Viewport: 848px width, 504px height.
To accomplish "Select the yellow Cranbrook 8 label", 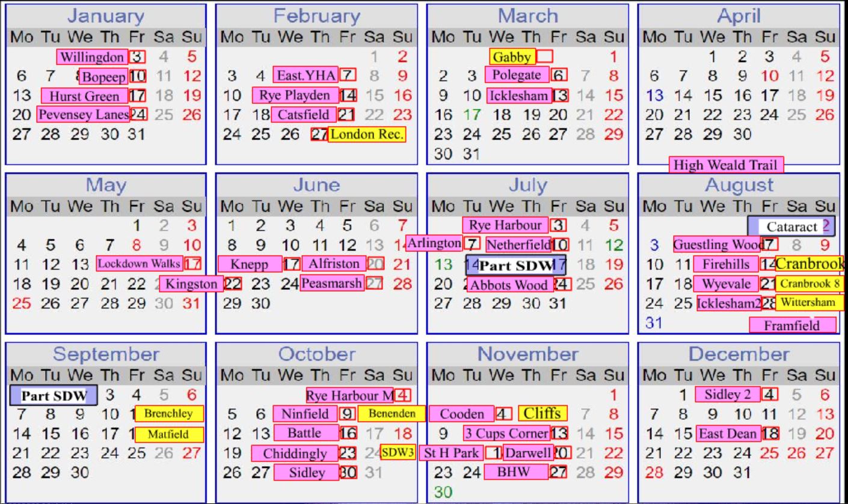I will point(810,283).
